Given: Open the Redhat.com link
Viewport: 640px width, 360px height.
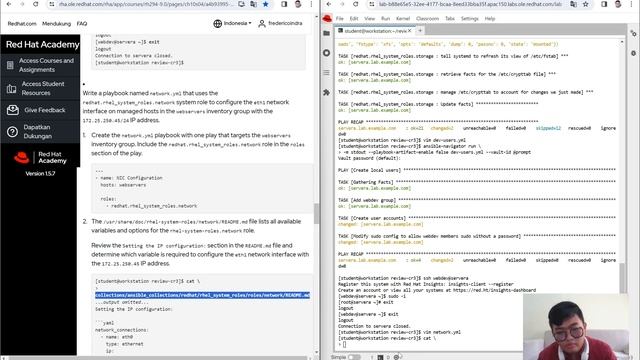Looking at the screenshot, I should 22,24.
